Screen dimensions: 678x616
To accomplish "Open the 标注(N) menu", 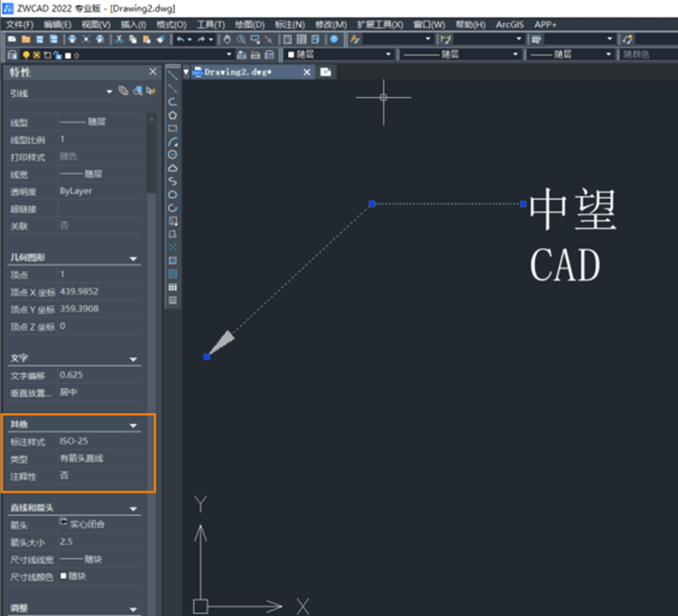I will 290,24.
